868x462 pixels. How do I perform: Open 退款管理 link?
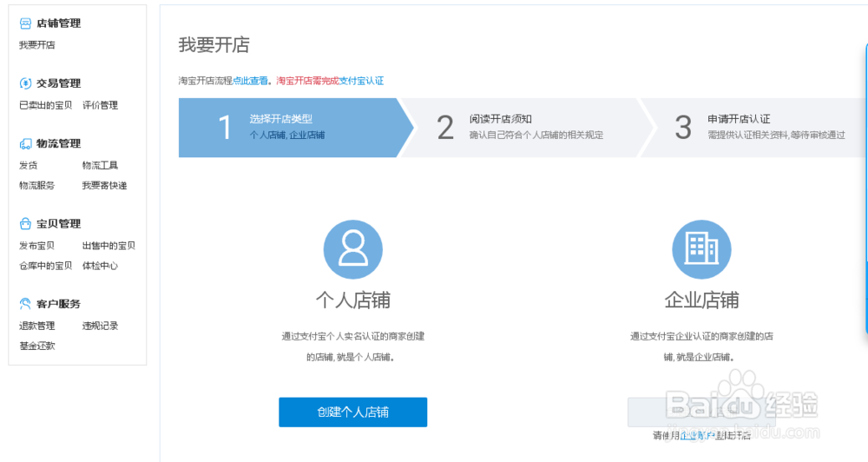(x=37, y=326)
